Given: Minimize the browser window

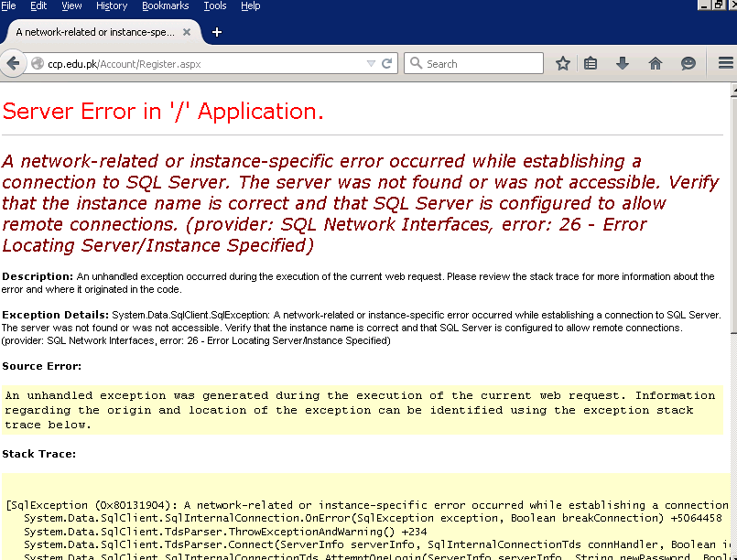Looking at the screenshot, I should tap(704, 5).
